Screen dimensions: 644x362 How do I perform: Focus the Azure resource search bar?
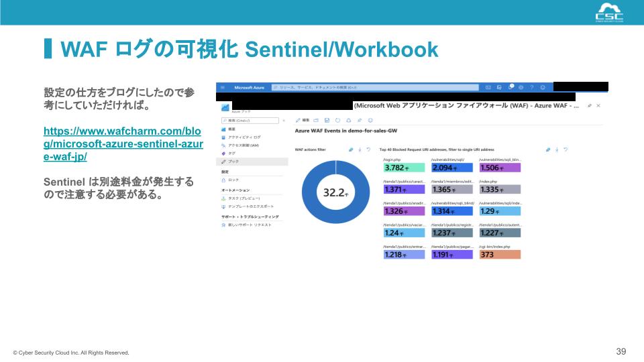[x=375, y=87]
